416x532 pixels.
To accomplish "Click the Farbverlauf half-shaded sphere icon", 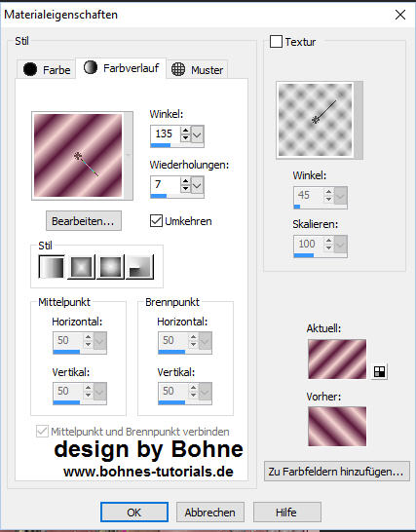I will pyautogui.click(x=91, y=67).
